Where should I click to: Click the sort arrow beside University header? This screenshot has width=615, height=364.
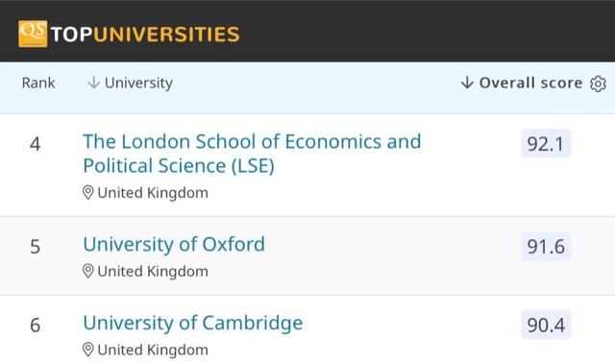coord(93,83)
